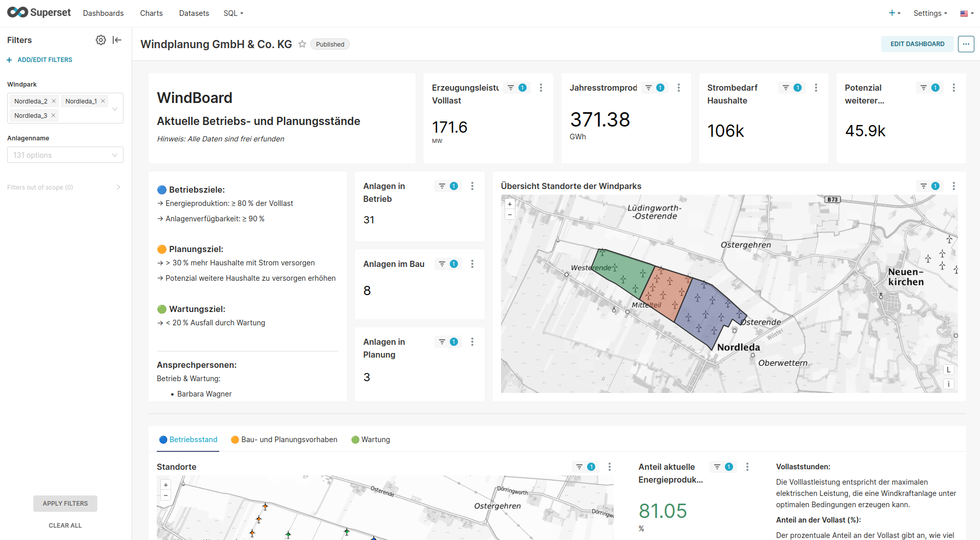
Task: Remove Nordleda_2 from Windpark filter
Action: click(54, 101)
